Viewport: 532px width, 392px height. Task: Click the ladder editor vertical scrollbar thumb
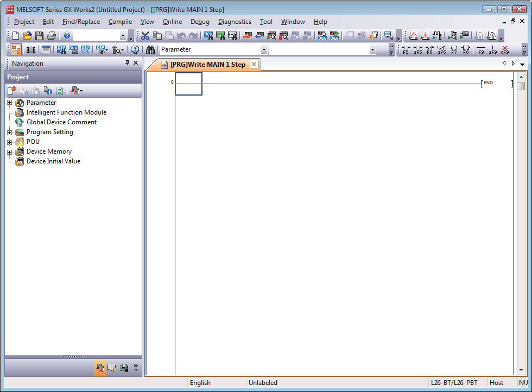[x=521, y=86]
